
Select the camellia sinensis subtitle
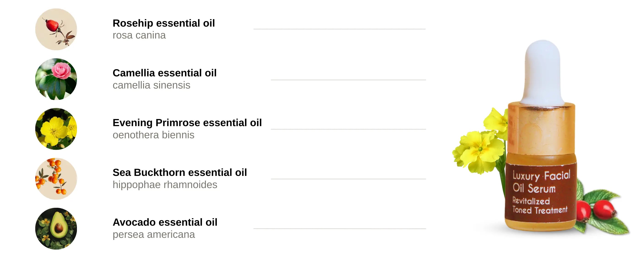pyautogui.click(x=152, y=85)
